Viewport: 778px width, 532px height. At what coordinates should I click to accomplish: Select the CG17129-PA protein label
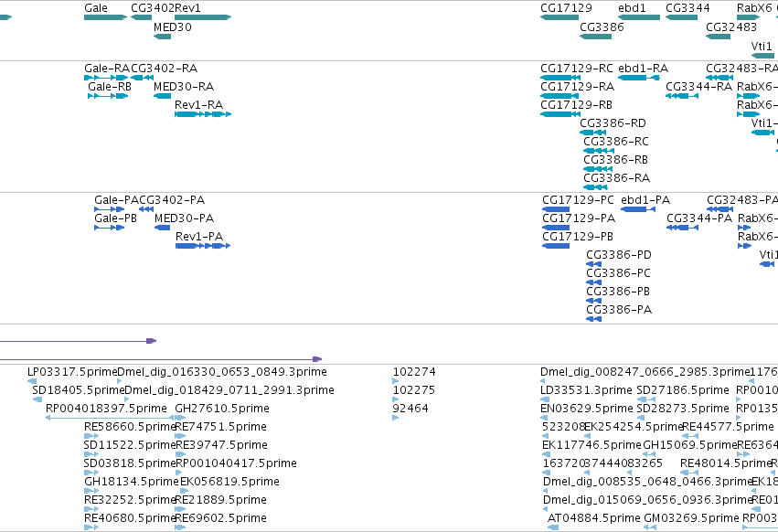pyautogui.click(x=579, y=218)
